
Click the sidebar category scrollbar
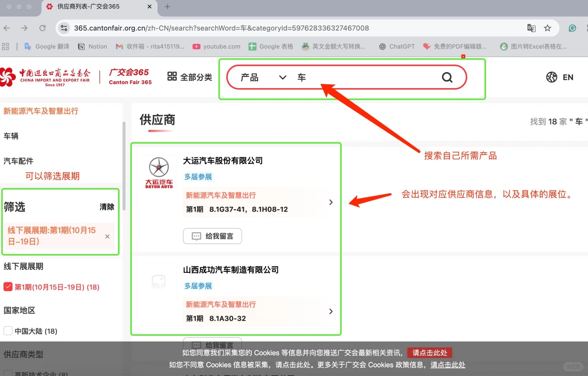coord(124,166)
